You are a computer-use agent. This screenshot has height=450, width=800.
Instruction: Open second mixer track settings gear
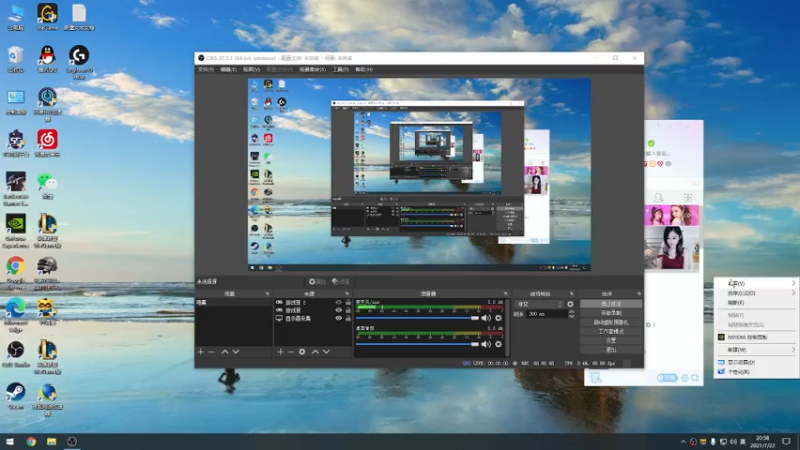pyautogui.click(x=498, y=344)
